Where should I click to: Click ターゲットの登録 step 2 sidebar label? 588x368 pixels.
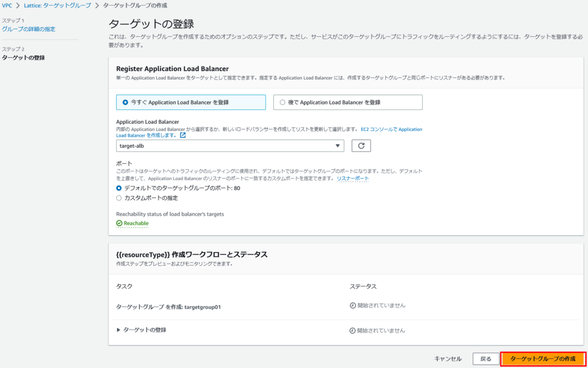24,58
